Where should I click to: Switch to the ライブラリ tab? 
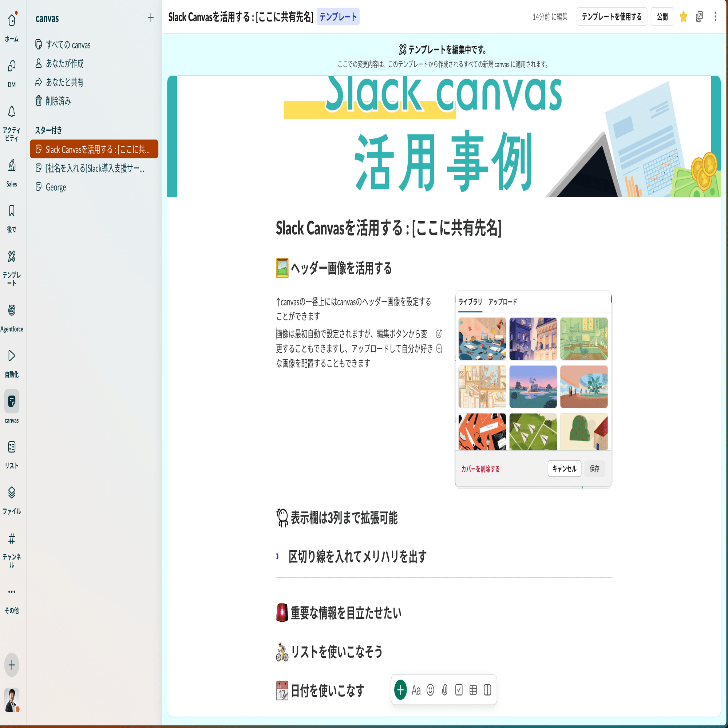470,301
